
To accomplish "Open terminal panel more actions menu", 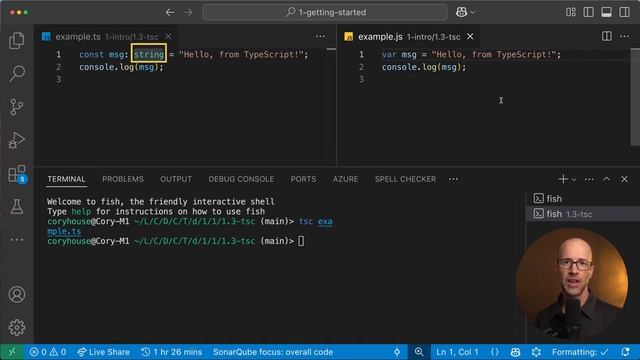I will tap(589, 179).
